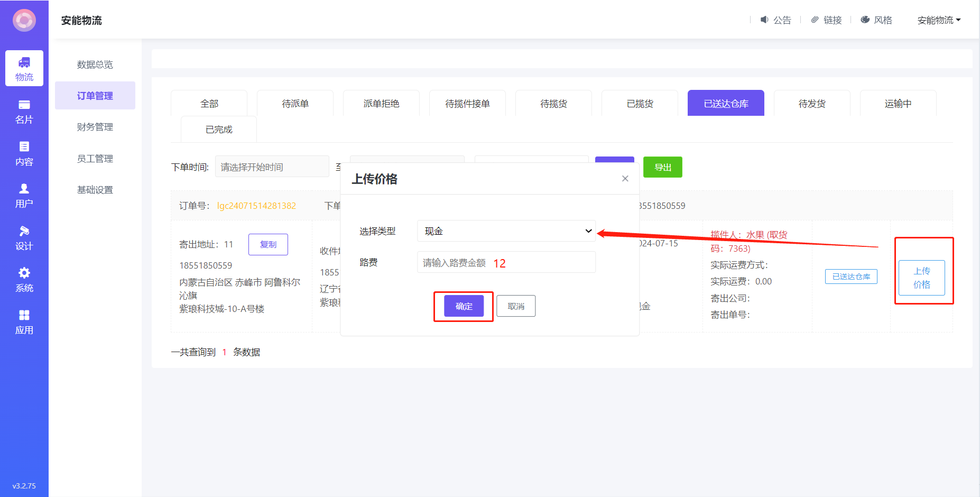Expand the 选择类型 dropdown showing 现金

[506, 231]
